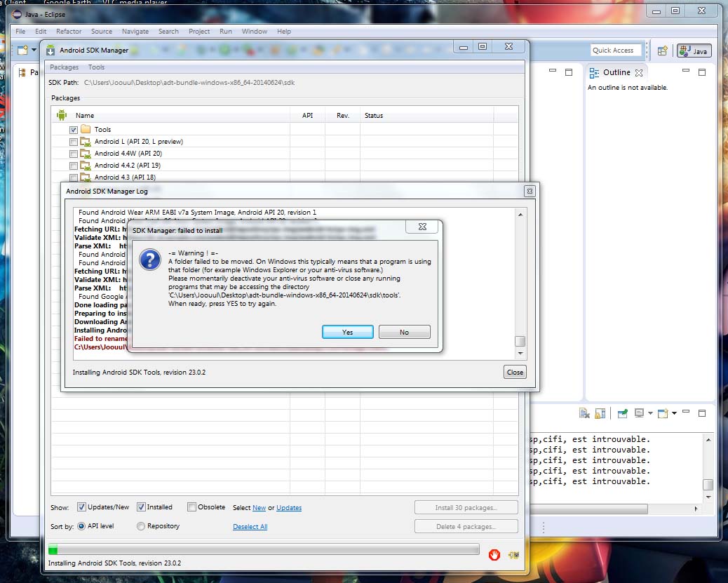Image resolution: width=728 pixels, height=583 pixels.
Task: Close the Outline view tab with its X
Action: point(639,73)
